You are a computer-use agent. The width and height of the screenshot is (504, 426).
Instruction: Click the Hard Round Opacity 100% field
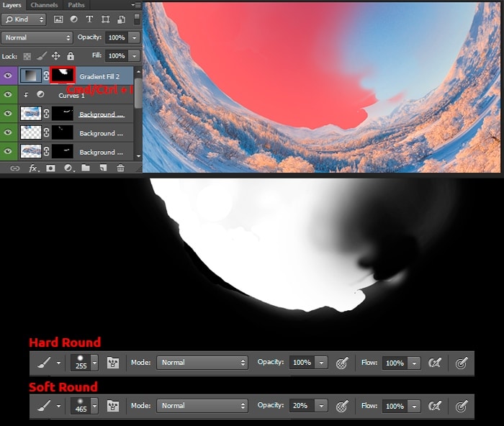point(302,363)
